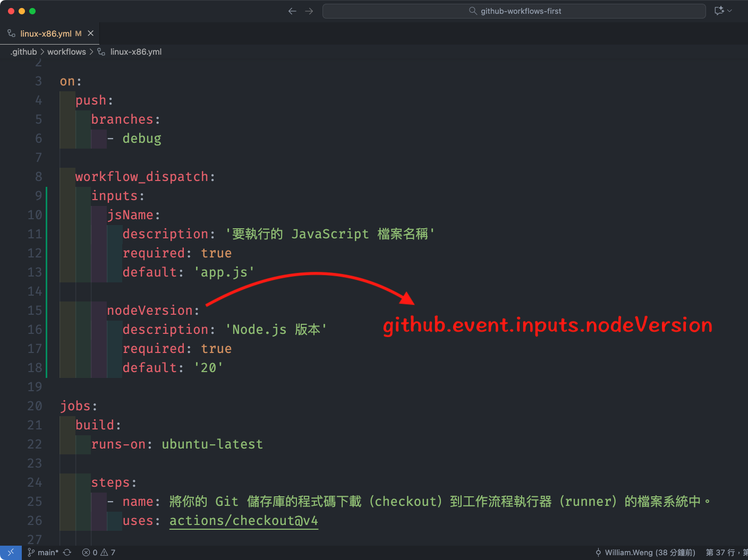Click the workflow file icon in tab
This screenshot has width=748, height=560.
click(x=11, y=33)
